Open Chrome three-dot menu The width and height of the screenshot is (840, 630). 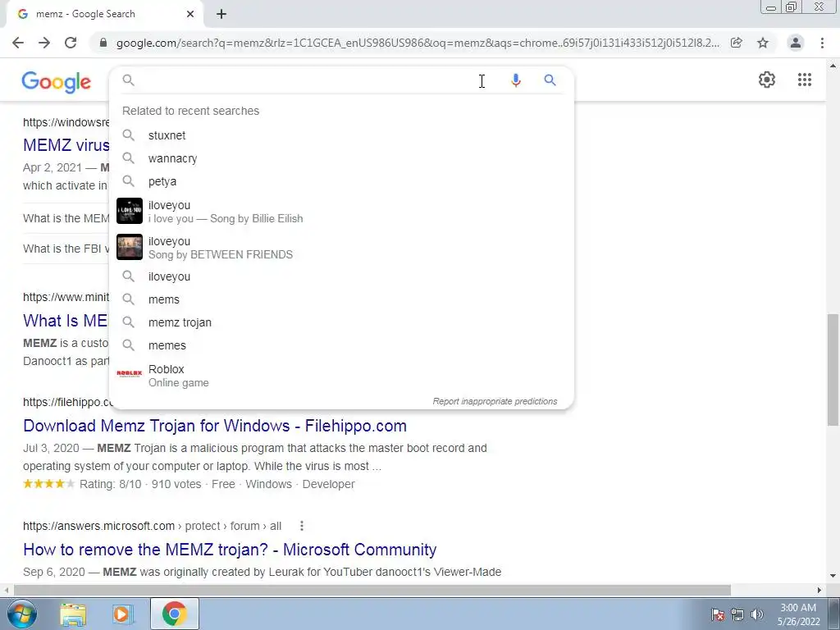tap(822, 43)
